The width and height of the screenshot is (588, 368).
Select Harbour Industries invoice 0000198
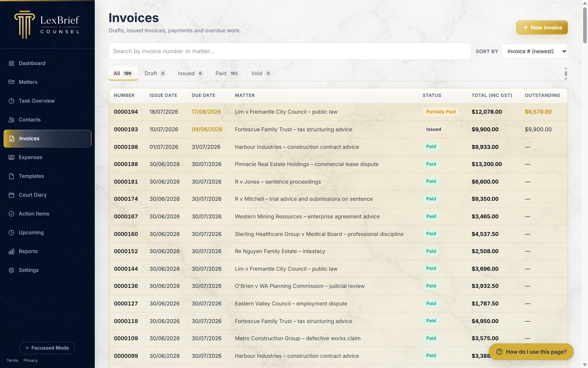pyautogui.click(x=338, y=147)
